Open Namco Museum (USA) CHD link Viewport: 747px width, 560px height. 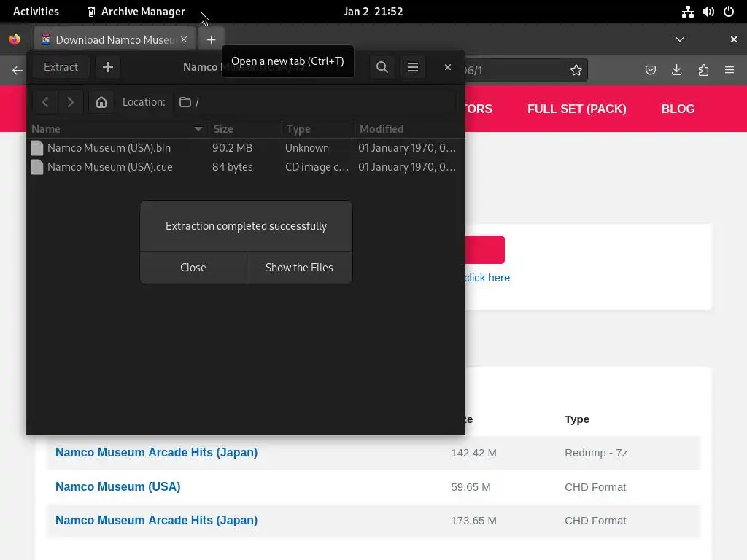[117, 486]
